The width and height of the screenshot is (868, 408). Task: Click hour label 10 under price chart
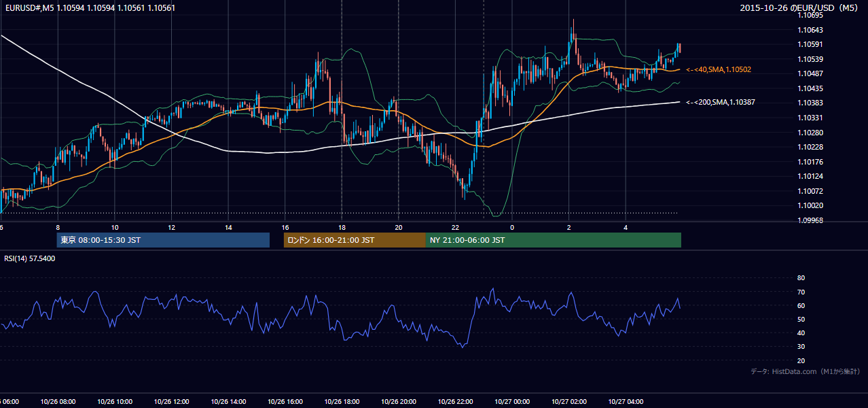[115, 227]
